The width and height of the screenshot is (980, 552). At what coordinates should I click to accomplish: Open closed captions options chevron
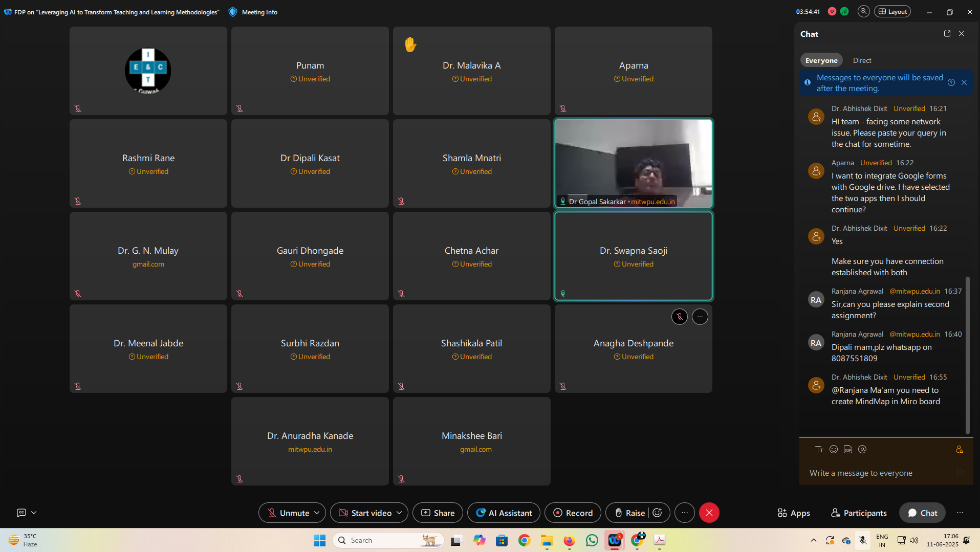click(34, 513)
